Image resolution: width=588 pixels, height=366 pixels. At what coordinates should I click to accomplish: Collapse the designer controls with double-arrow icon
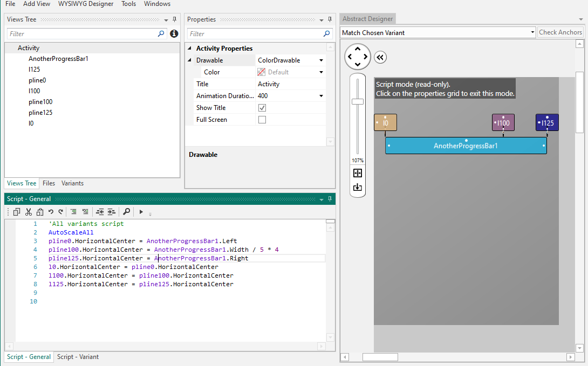[380, 57]
